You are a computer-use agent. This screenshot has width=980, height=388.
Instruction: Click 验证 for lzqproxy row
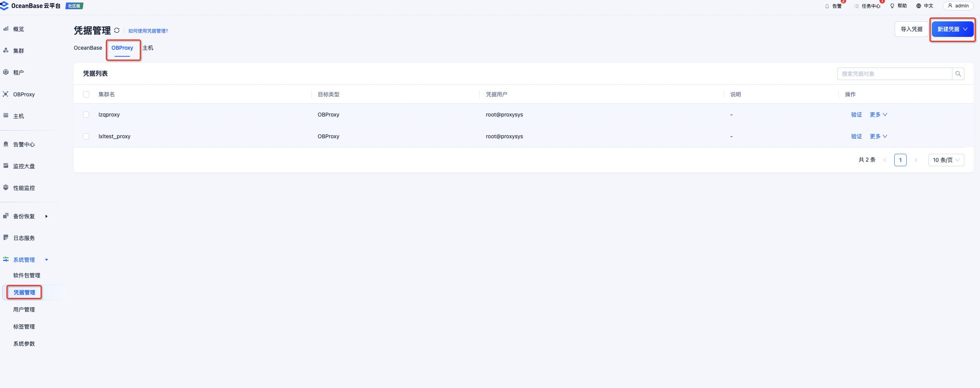coord(856,115)
